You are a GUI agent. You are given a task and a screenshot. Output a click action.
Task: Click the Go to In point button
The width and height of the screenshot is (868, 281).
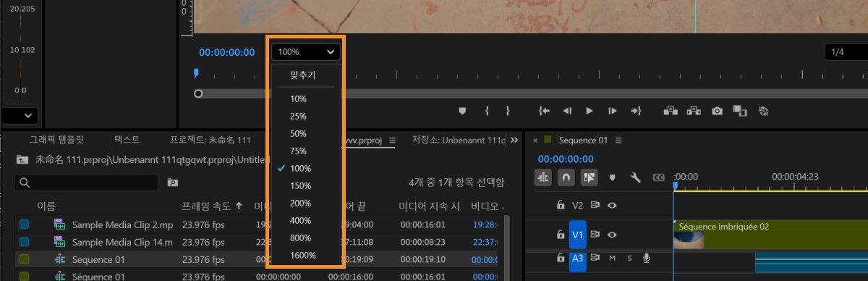point(545,111)
